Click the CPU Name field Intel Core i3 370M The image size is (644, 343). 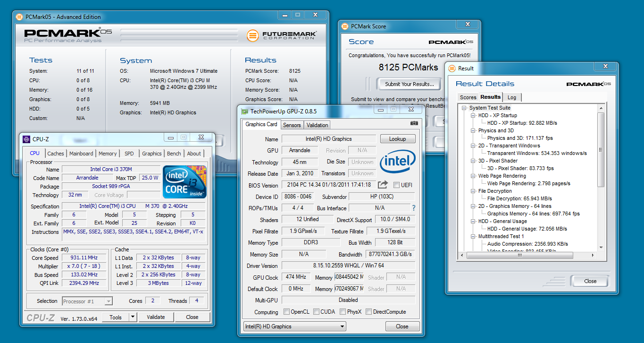pyautogui.click(x=111, y=169)
